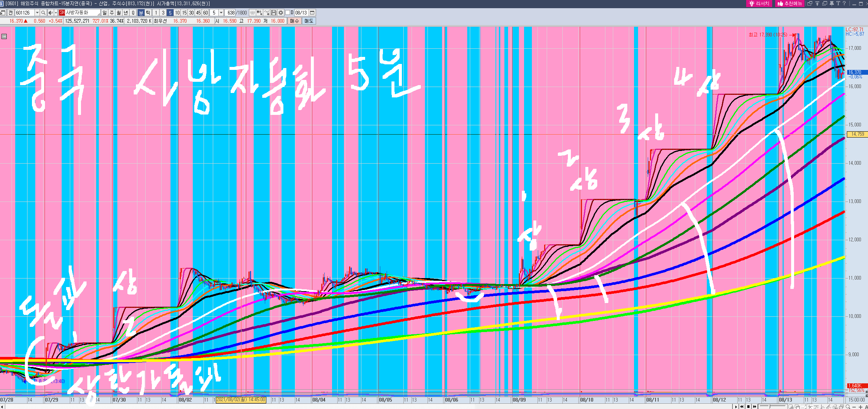Image resolution: width=868 pixels, height=409 pixels.
Task: Click the stop playback button
Action: tap(748, 406)
